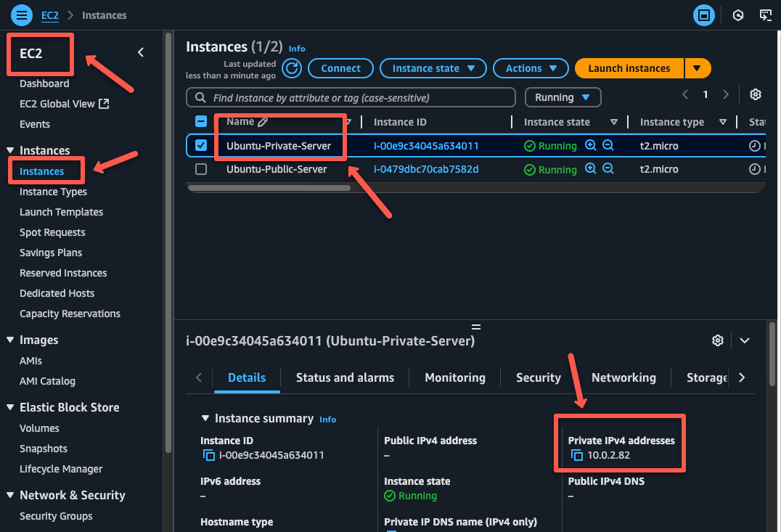Copy the Instance ID value
The width and height of the screenshot is (781, 532).
point(209,455)
